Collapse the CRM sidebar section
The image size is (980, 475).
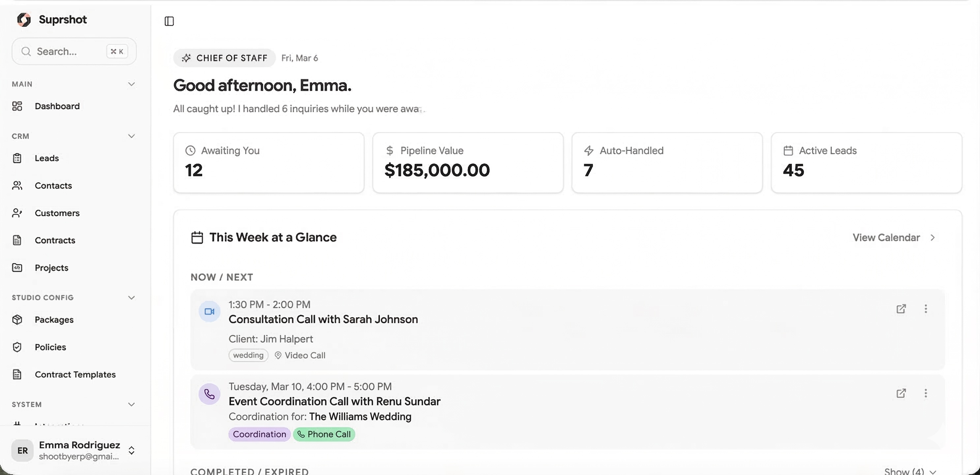coord(131,136)
